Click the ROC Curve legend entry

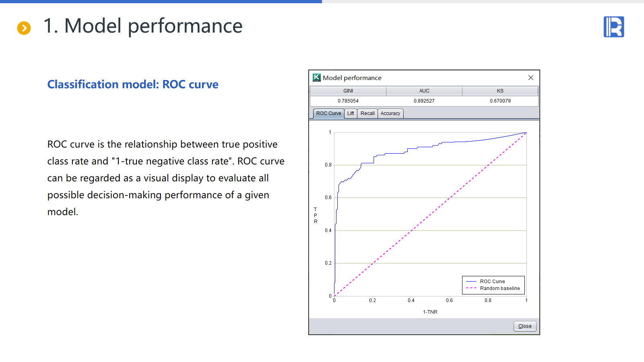click(492, 282)
